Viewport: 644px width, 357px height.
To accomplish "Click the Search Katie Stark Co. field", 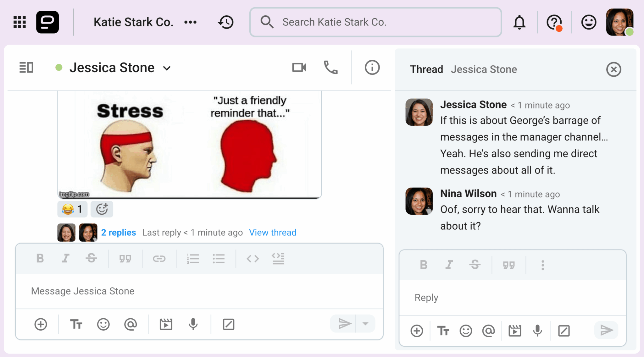I will (375, 22).
